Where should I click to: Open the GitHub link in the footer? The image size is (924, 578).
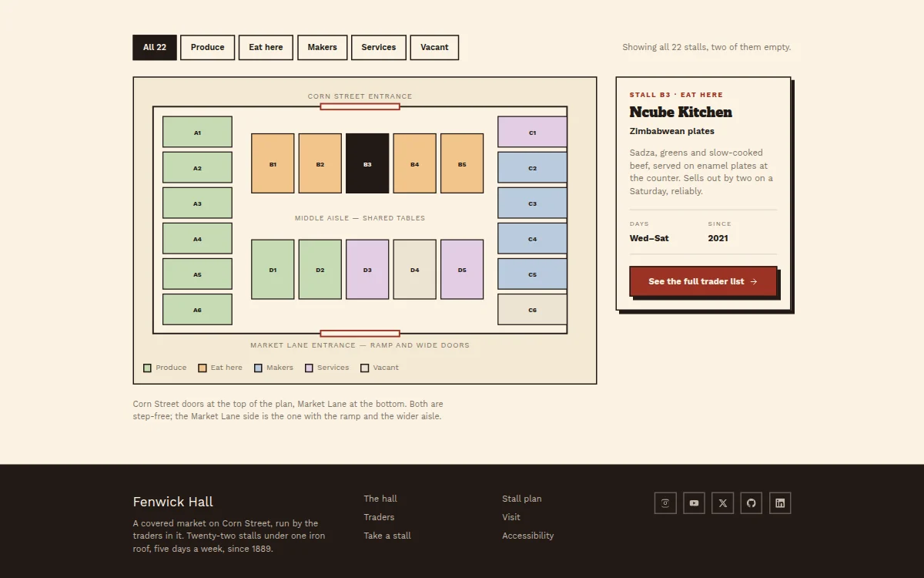[752, 503]
